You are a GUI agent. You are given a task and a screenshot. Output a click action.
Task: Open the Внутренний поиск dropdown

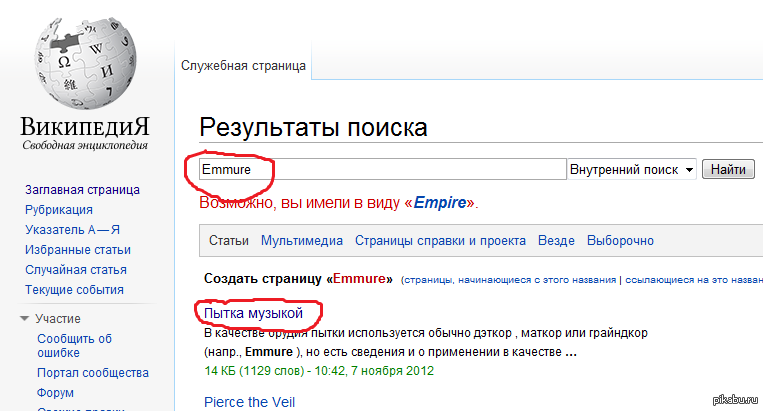coord(631,170)
